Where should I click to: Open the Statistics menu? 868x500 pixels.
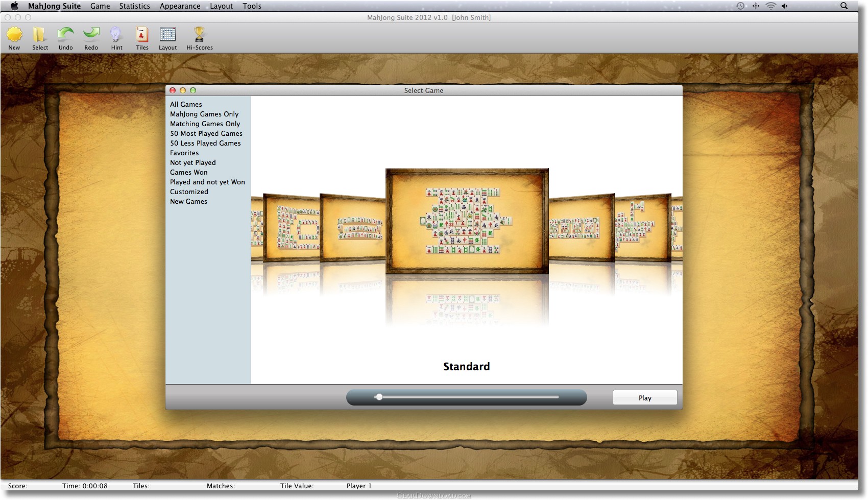[x=135, y=6]
